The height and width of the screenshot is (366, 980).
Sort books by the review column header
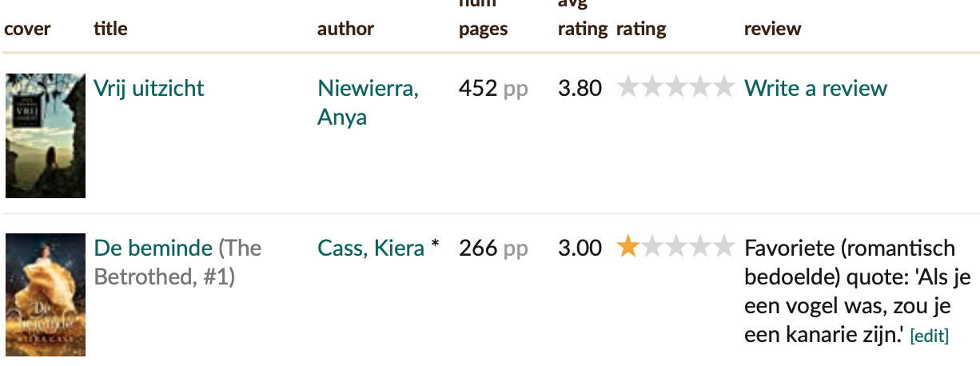point(772,29)
